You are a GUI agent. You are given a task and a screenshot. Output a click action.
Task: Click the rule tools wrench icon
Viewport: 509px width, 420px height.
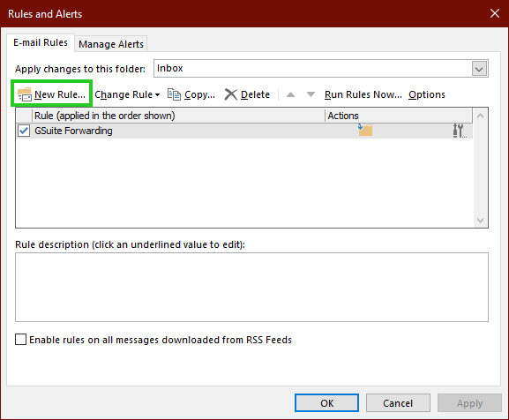click(x=459, y=131)
